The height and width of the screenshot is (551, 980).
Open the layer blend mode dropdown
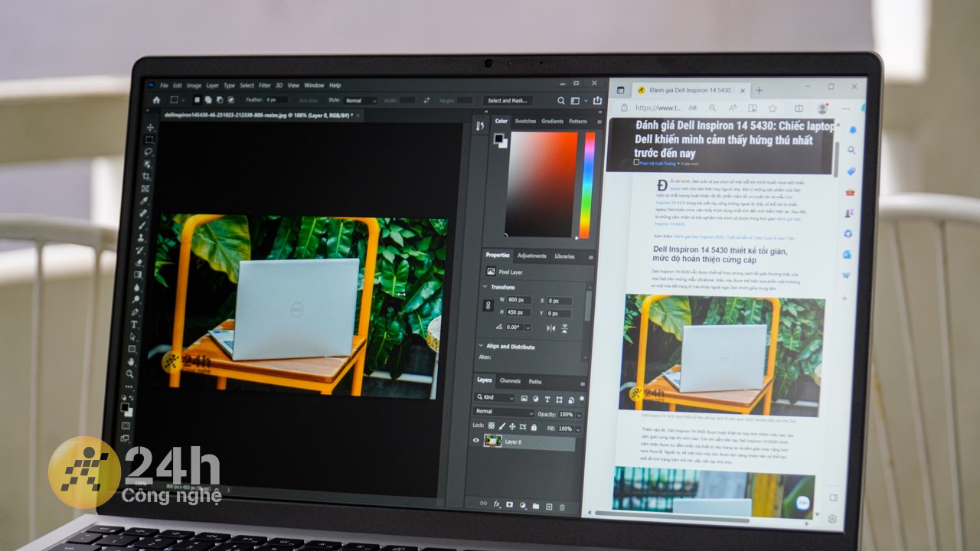tap(501, 411)
